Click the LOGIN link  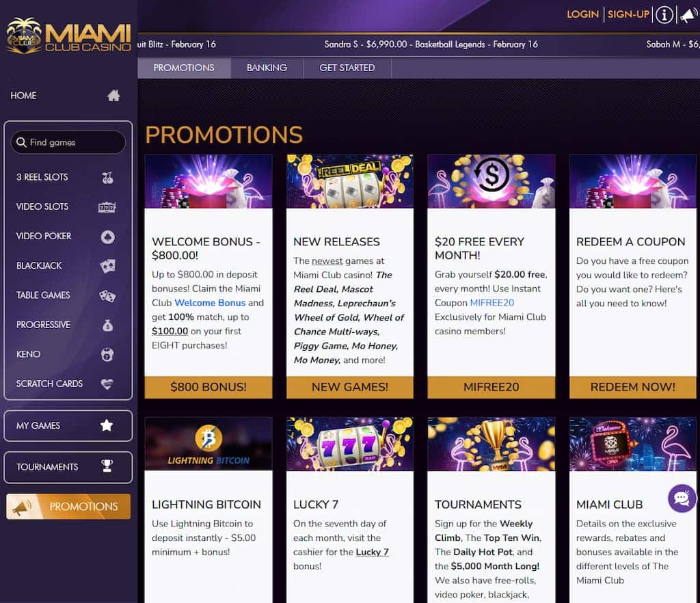pyautogui.click(x=582, y=14)
